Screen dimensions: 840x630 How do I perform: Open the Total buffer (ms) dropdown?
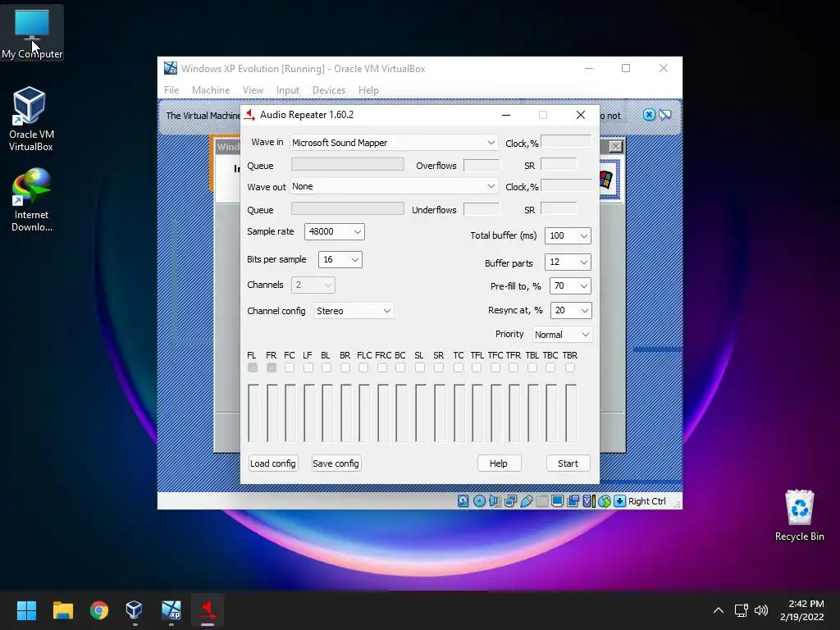pyautogui.click(x=568, y=235)
